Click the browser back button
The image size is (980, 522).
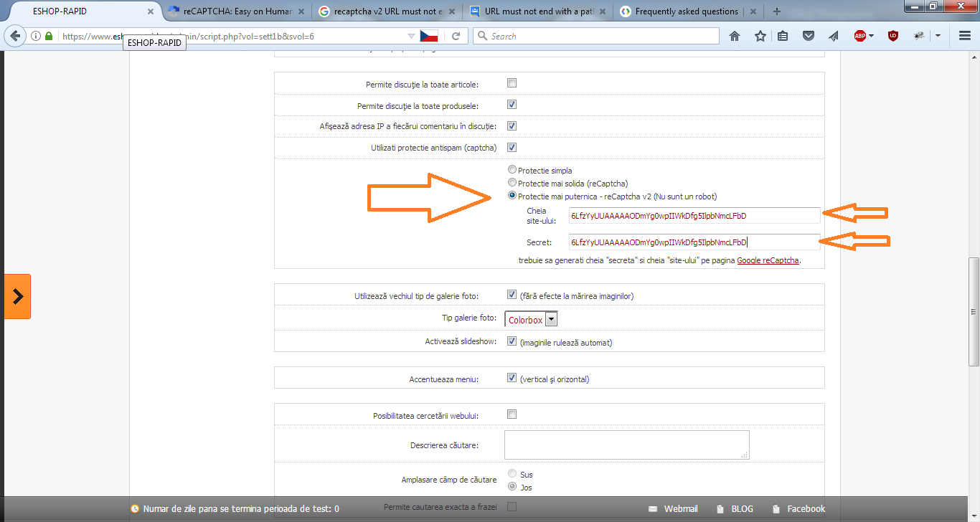[x=16, y=36]
